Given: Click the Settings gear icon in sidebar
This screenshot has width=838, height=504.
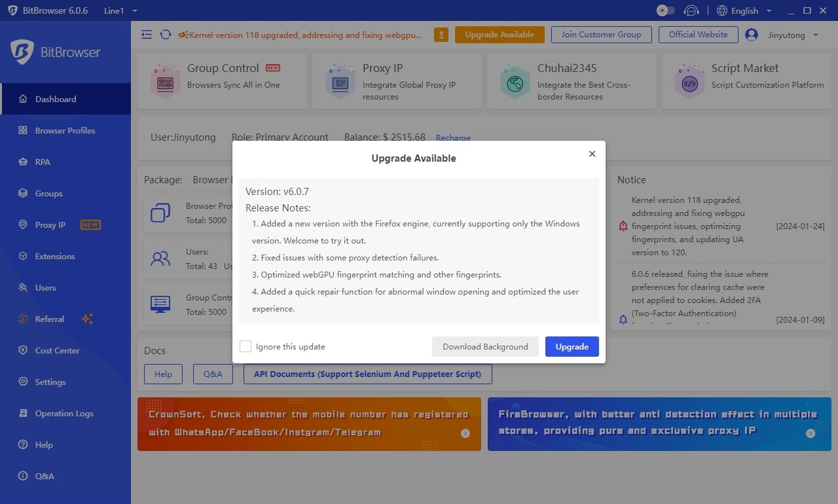Looking at the screenshot, I should pos(23,382).
